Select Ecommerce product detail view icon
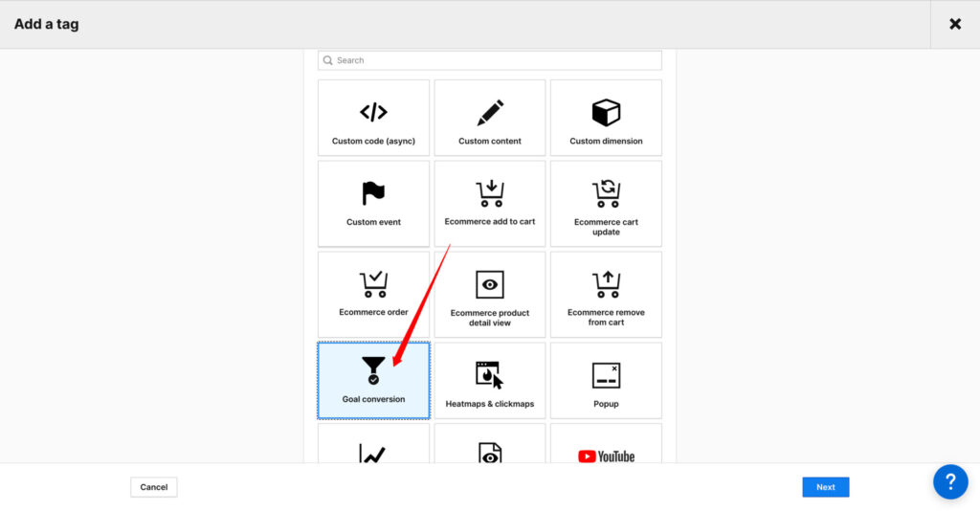This screenshot has height=511, width=980. pos(490,284)
